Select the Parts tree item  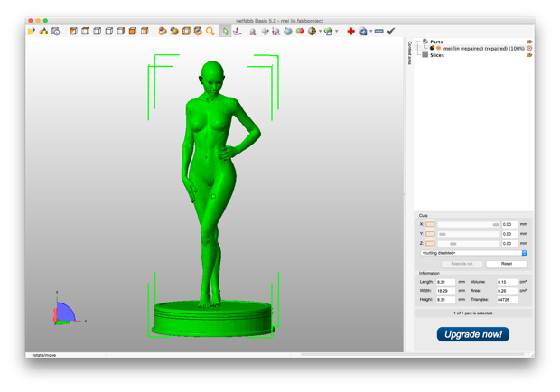436,42
